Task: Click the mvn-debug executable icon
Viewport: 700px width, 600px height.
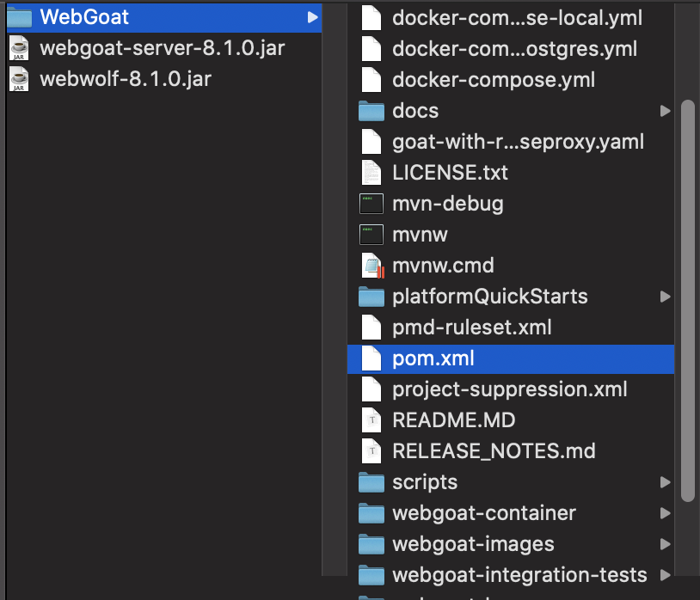Action: pos(371,204)
